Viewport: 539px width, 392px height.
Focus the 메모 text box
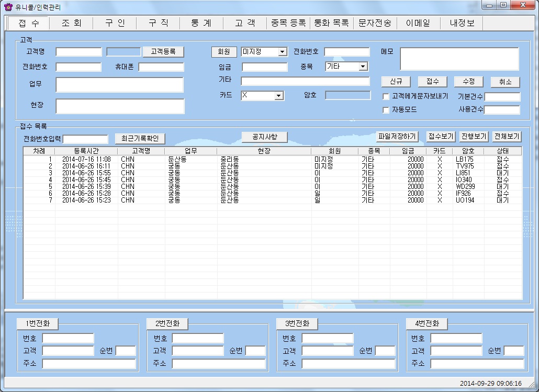(x=459, y=59)
